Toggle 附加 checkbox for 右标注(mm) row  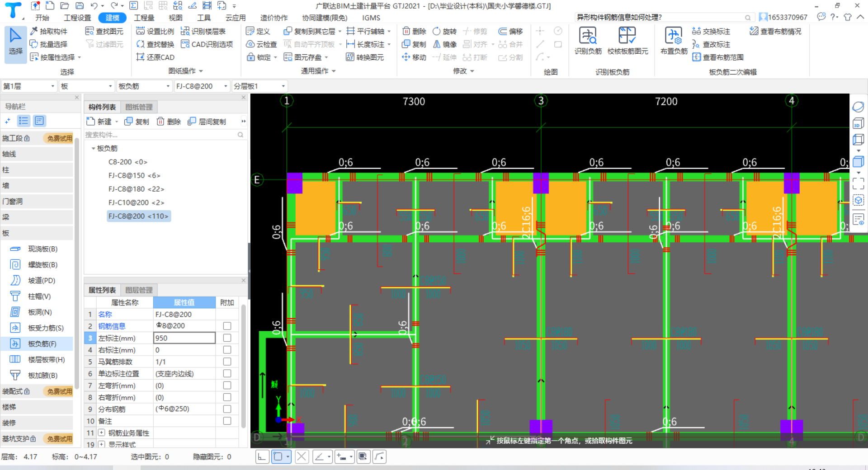(227, 350)
